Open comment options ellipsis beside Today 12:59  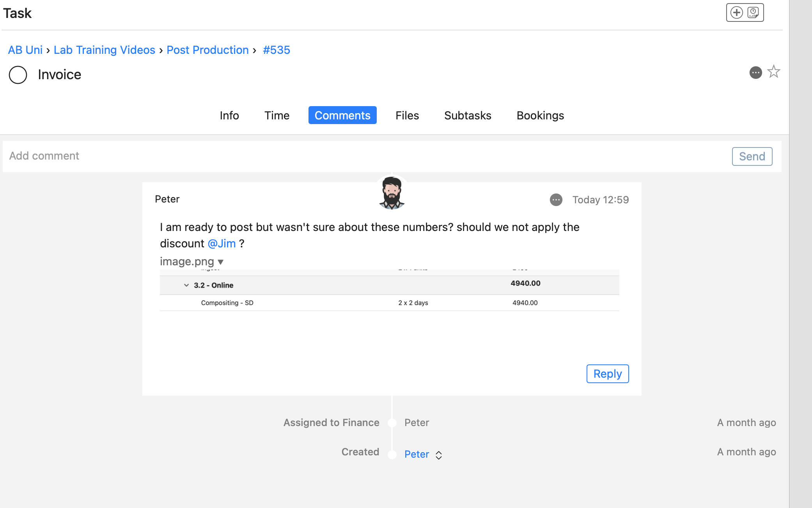[x=556, y=200]
